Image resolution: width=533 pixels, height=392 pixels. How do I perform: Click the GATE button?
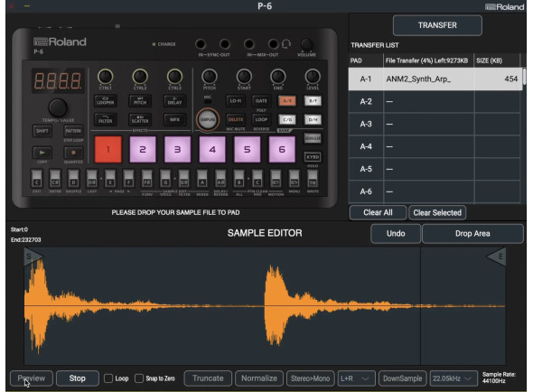click(261, 101)
